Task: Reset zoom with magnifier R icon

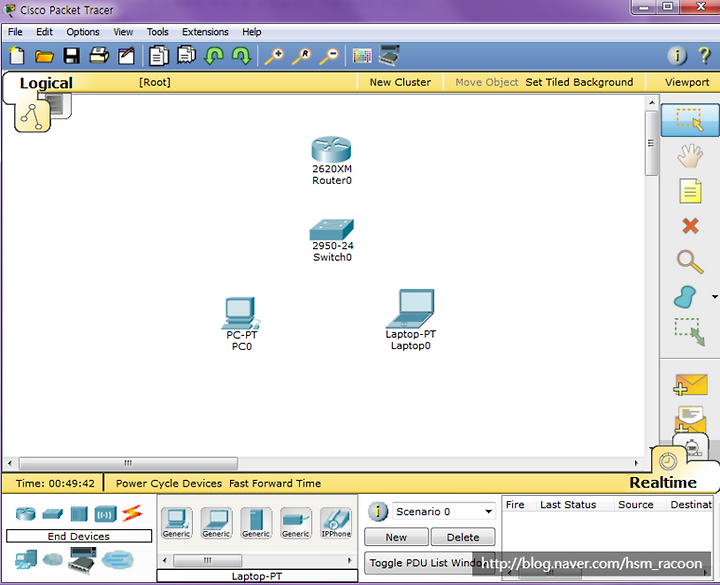Action: (x=302, y=56)
